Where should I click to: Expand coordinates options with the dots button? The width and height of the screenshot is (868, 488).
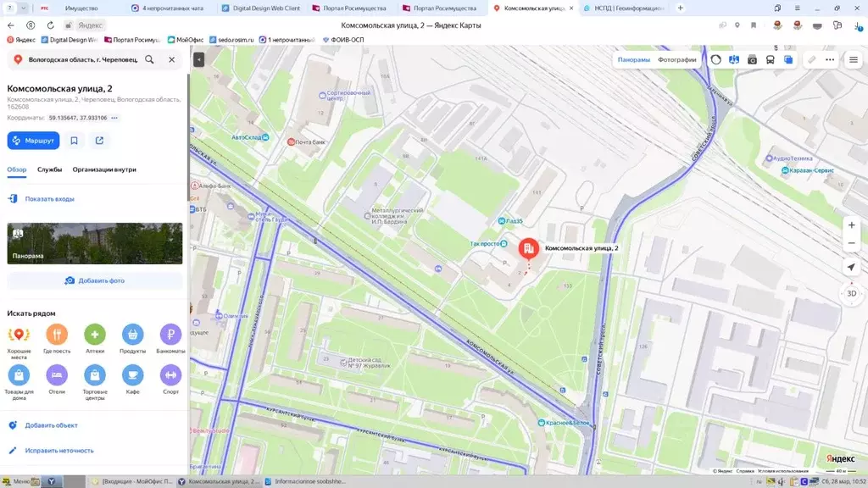[114, 118]
